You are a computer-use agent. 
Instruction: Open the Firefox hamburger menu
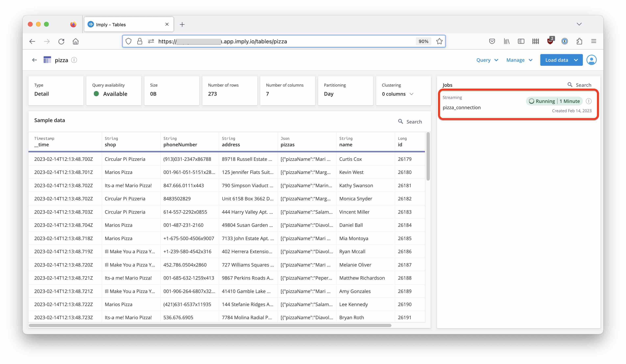click(x=594, y=41)
